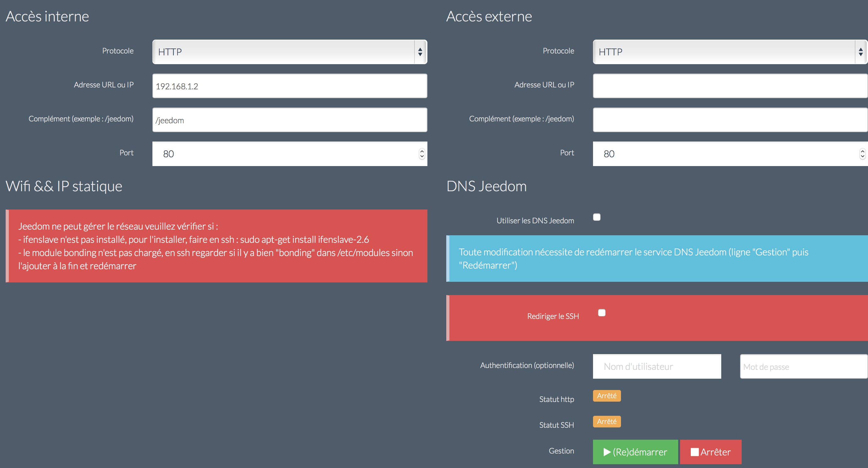The image size is (868, 468).
Task: Toggle the Rediriger le SSH checkbox
Action: [602, 313]
